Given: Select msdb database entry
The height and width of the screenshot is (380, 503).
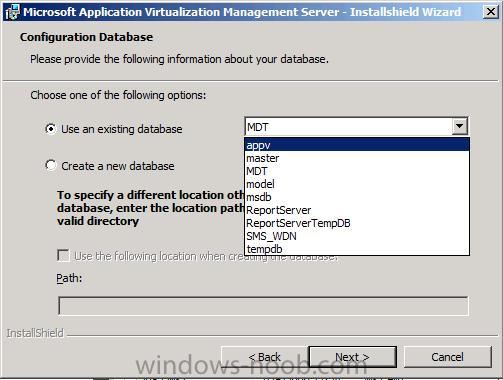Looking at the screenshot, I should (357, 197).
